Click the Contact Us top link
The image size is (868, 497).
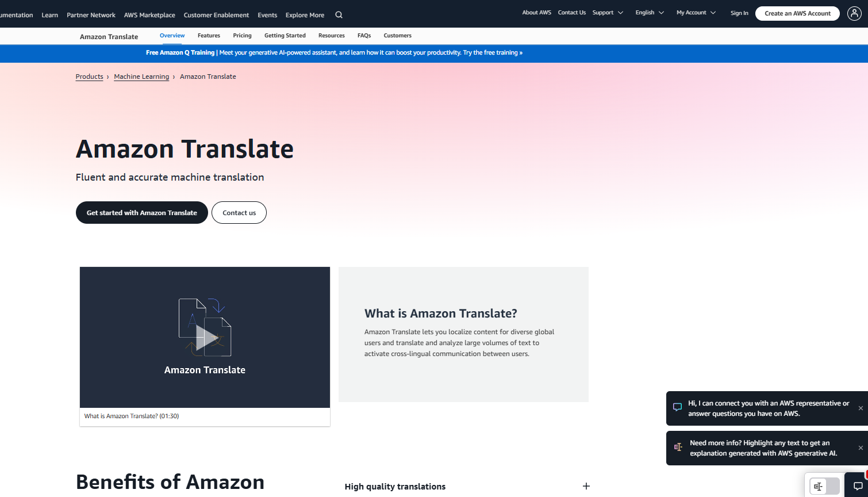(572, 13)
